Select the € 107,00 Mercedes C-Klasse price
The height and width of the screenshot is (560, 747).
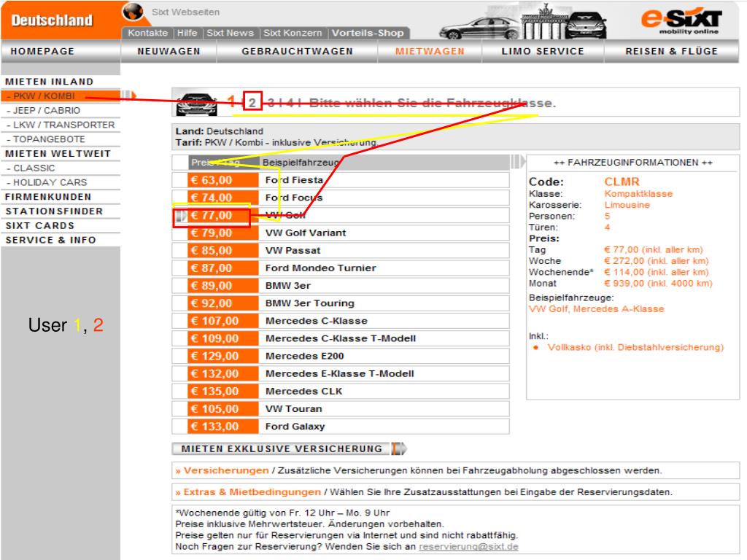click(x=223, y=321)
